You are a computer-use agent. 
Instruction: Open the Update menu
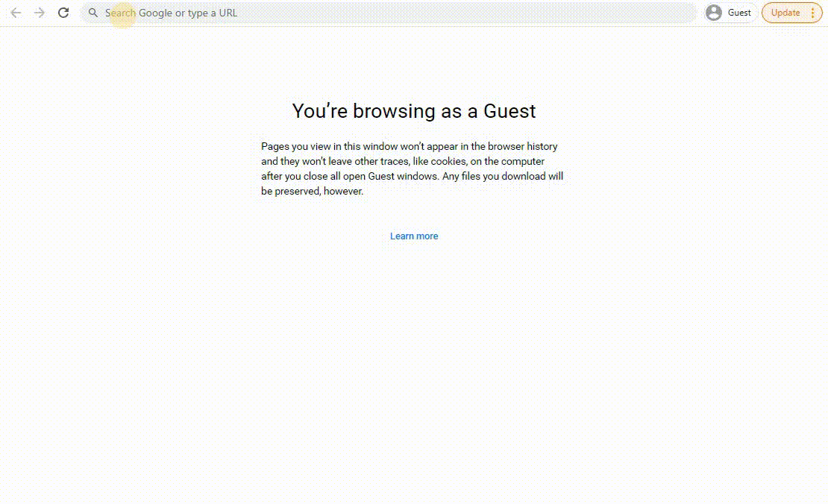[x=785, y=13]
